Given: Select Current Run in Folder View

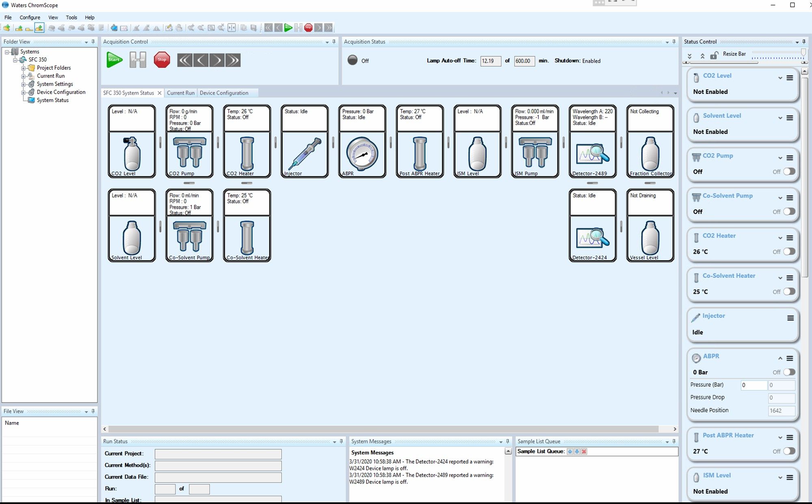Looking at the screenshot, I should [50, 76].
